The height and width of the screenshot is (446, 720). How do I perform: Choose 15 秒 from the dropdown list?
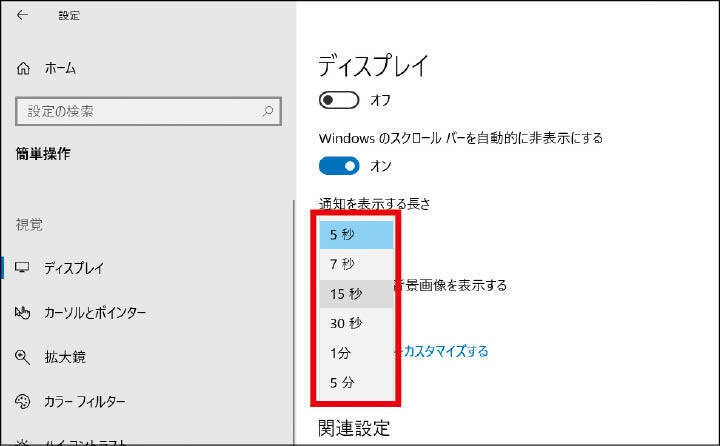click(356, 294)
